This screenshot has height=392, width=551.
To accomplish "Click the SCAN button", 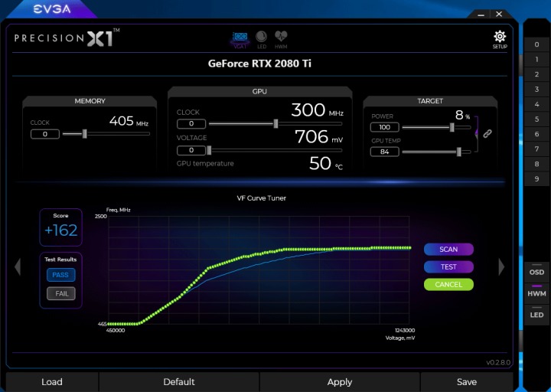I will (x=448, y=250).
